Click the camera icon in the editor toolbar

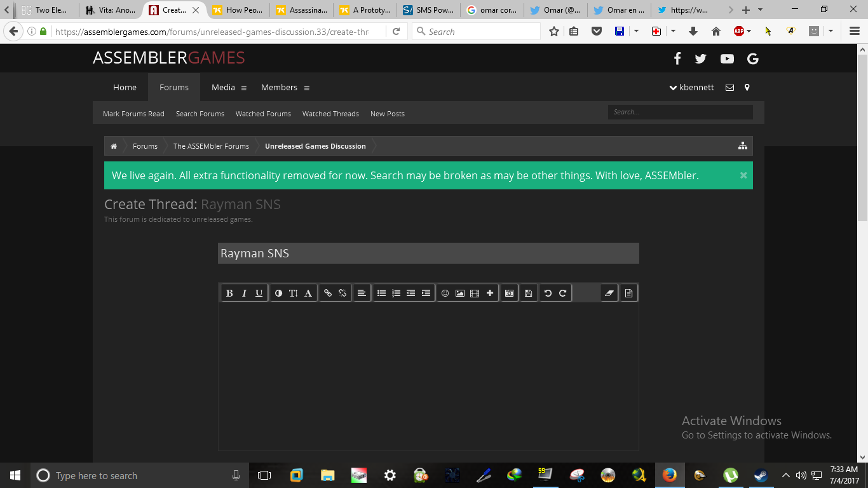pos(509,293)
